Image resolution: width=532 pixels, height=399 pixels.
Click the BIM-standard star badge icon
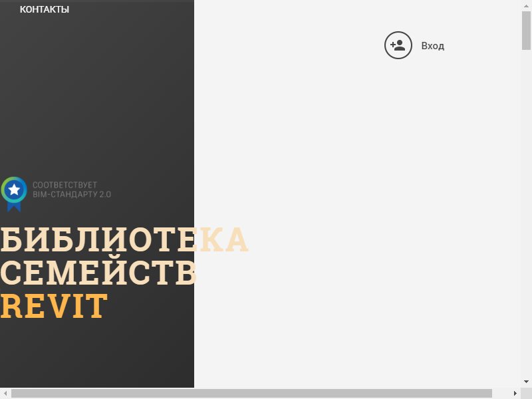(x=14, y=194)
